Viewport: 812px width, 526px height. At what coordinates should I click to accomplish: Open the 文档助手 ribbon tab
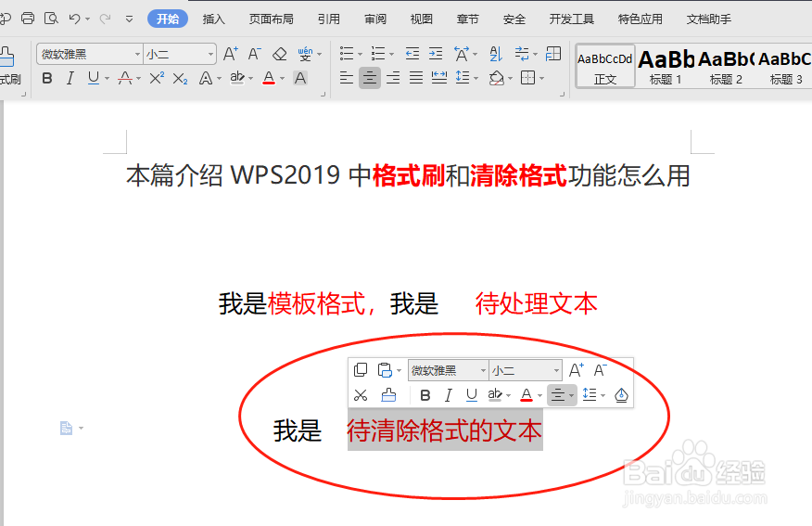709,19
